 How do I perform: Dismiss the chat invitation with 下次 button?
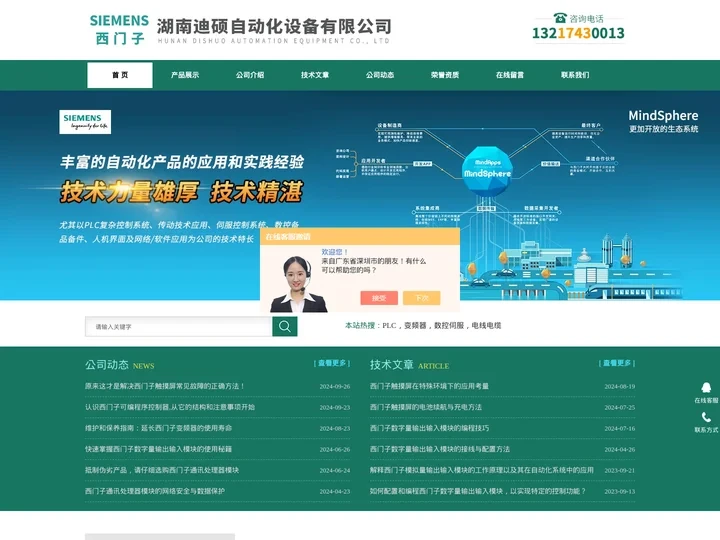(422, 298)
